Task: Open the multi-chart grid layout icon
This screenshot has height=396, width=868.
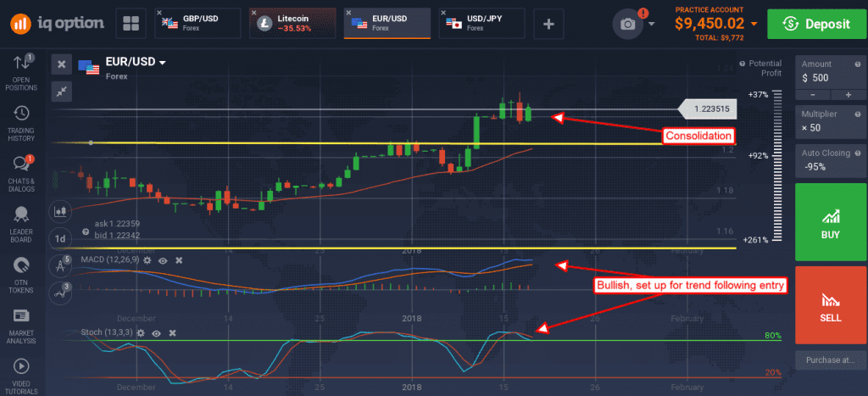Action: (131, 23)
